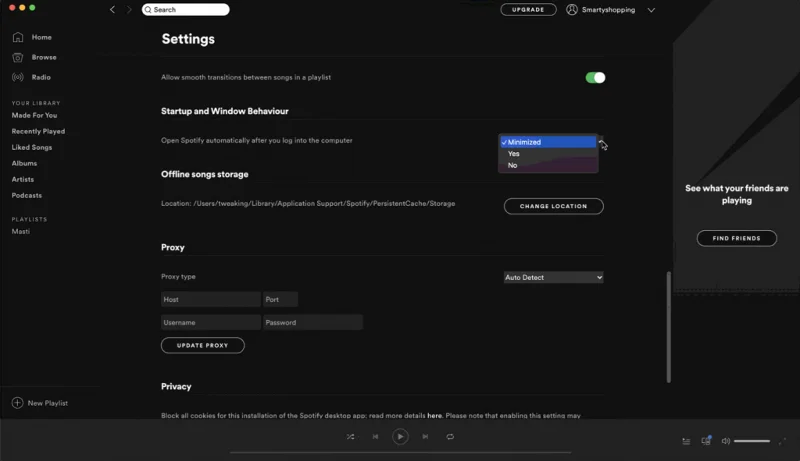
Task: Click the proxy Username field
Action: [211, 322]
